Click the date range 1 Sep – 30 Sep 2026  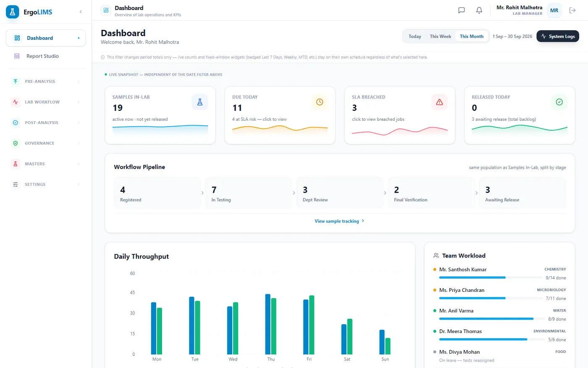(512, 37)
